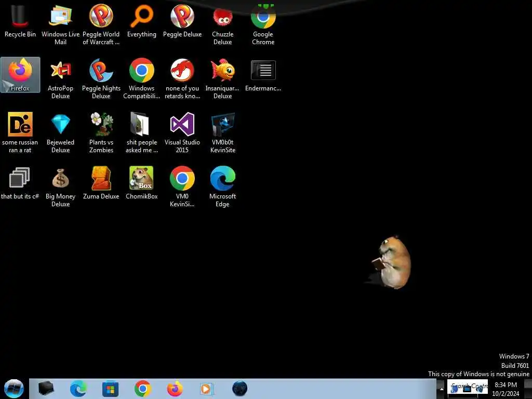Click the 'some russian ran a rat' icon
This screenshot has height=399, width=532.
(20, 132)
